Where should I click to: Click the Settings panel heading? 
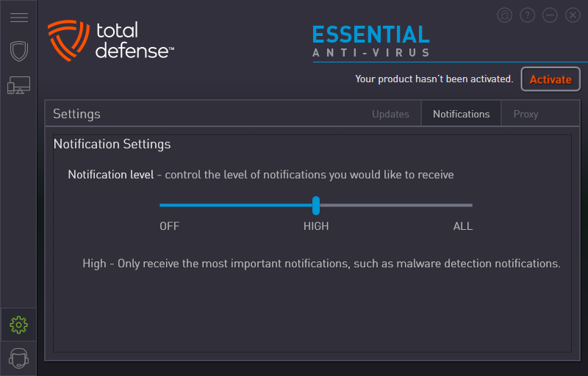76,114
